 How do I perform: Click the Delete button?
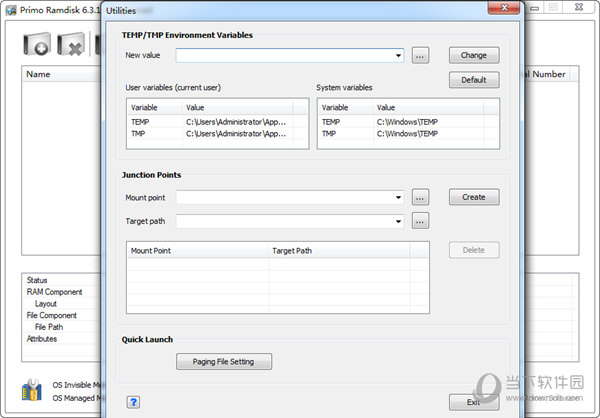pos(474,250)
